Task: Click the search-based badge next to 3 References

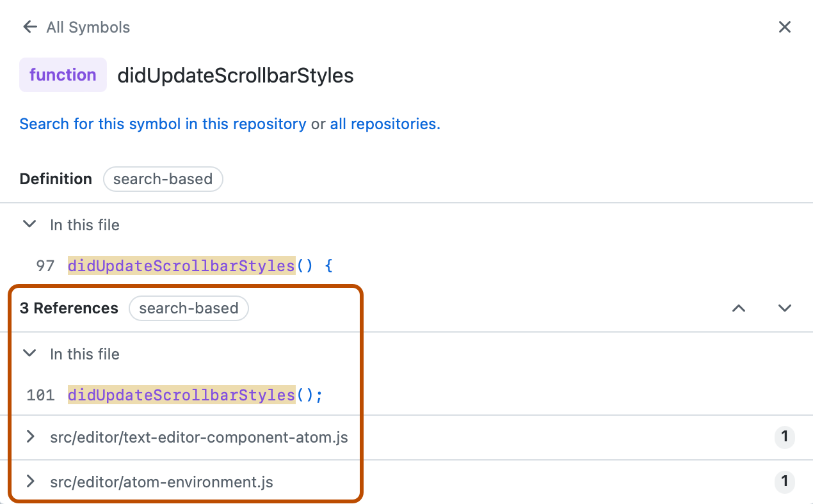Action: click(x=189, y=308)
